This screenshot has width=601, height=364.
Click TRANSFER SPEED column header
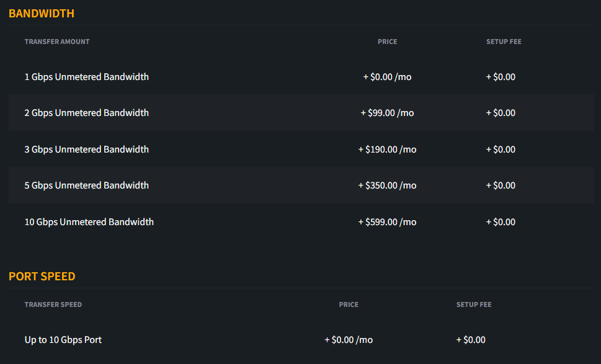pyautogui.click(x=53, y=304)
